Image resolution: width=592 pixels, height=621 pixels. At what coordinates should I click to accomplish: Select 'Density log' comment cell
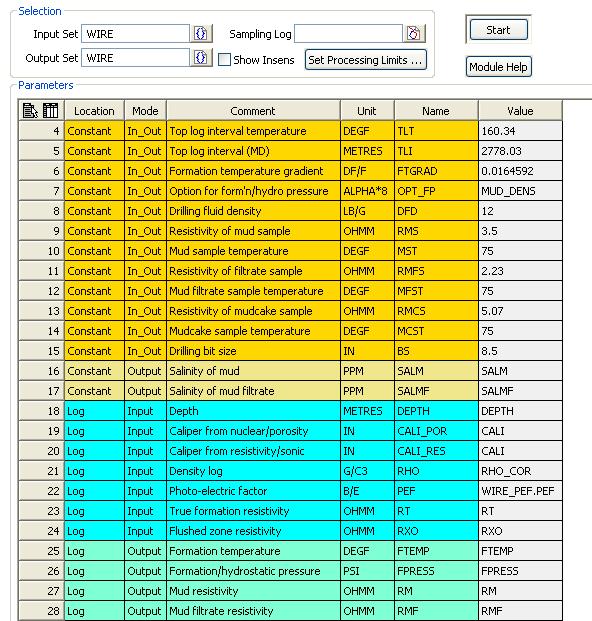pos(253,471)
